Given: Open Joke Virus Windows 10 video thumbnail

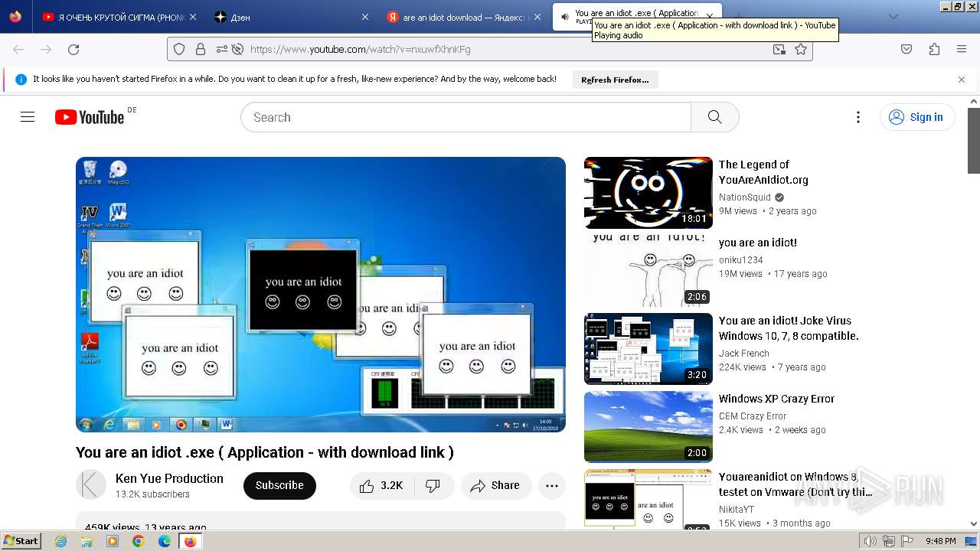Looking at the screenshot, I should tap(648, 349).
